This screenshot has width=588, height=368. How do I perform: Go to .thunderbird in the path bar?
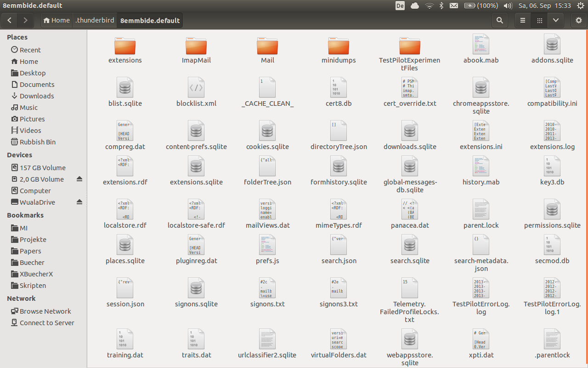pos(95,20)
